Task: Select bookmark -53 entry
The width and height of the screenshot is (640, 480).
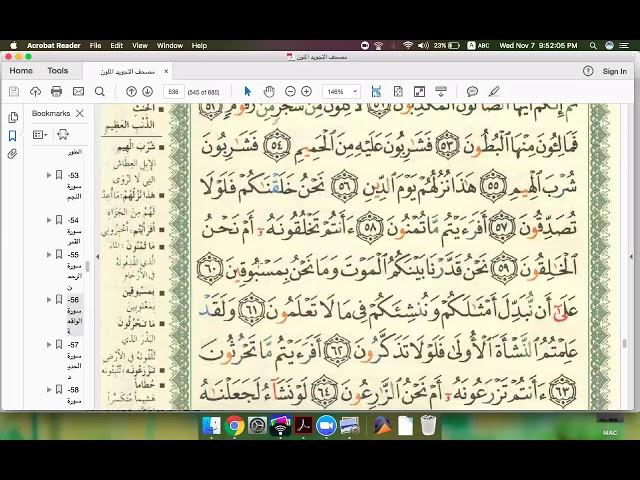Action: (x=74, y=186)
